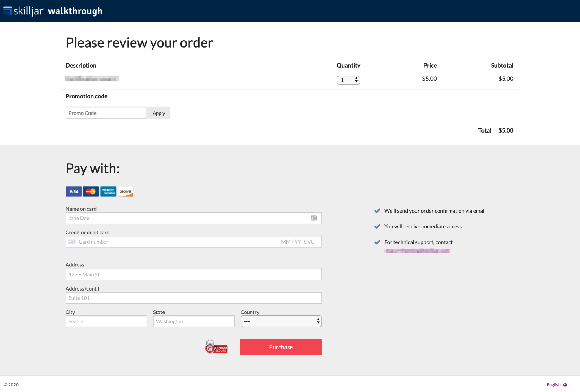The width and height of the screenshot is (580, 392).
Task: Submit order with the Purchase button
Action: (281, 347)
